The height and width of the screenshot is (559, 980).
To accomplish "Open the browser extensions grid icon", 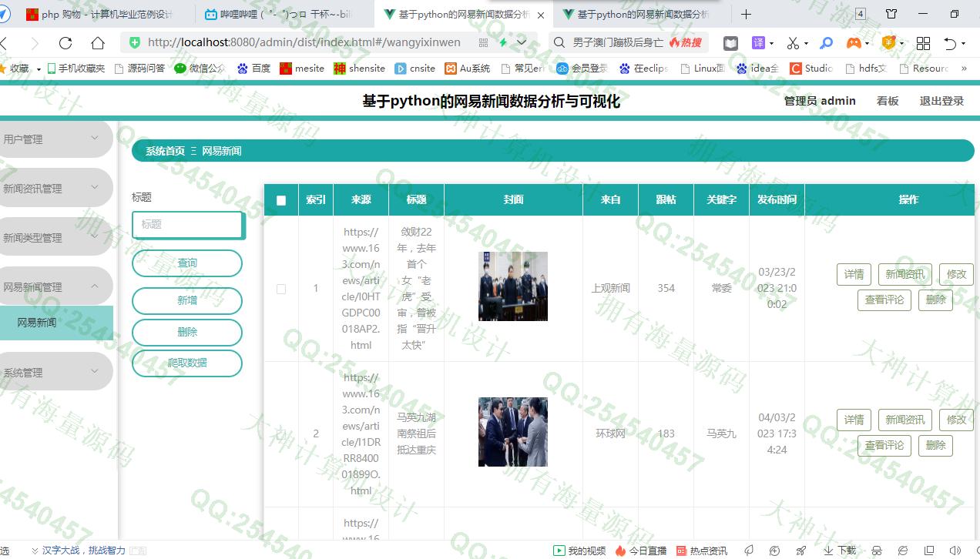I will click(923, 43).
